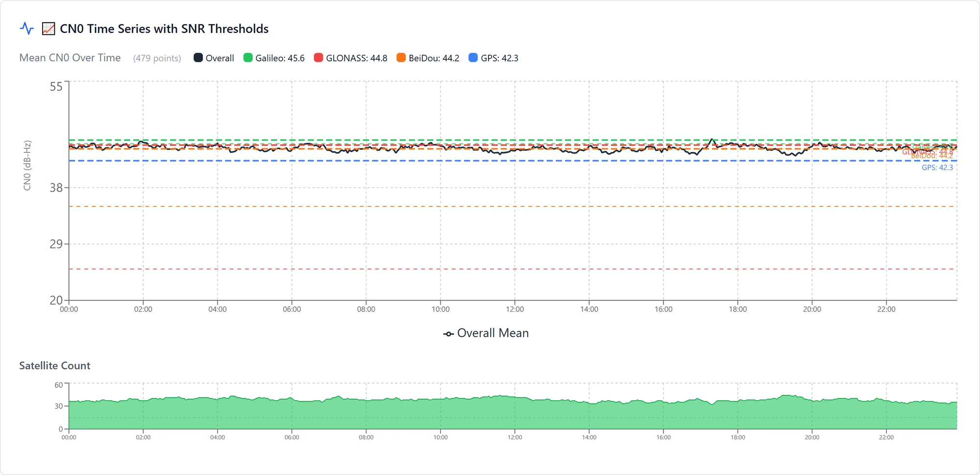Select the 'GLONASS: 44.8' legend label
980x475 pixels.
point(356,58)
